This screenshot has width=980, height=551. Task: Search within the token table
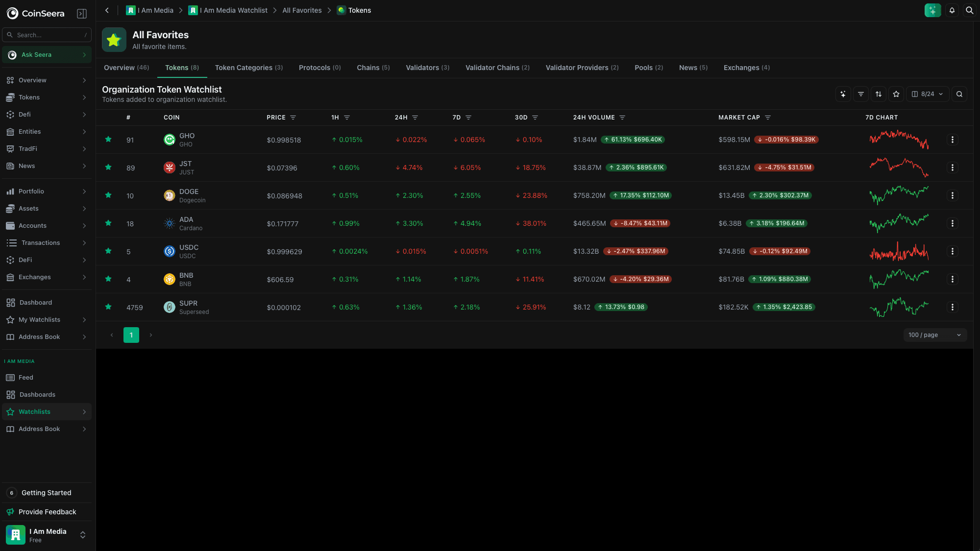(x=959, y=94)
